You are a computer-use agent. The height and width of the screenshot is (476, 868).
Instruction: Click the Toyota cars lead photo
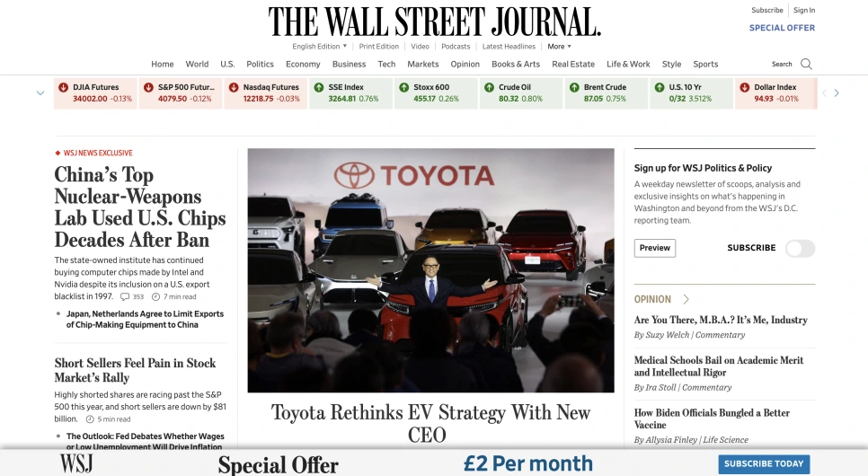(x=430, y=270)
